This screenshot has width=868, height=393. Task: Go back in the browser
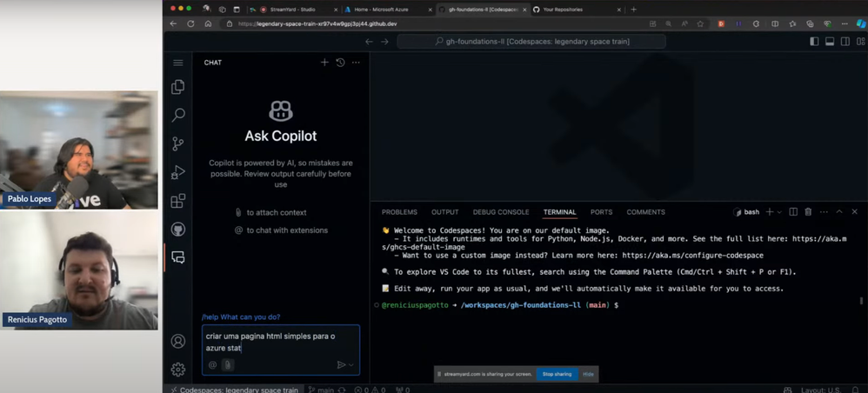pos(173,23)
